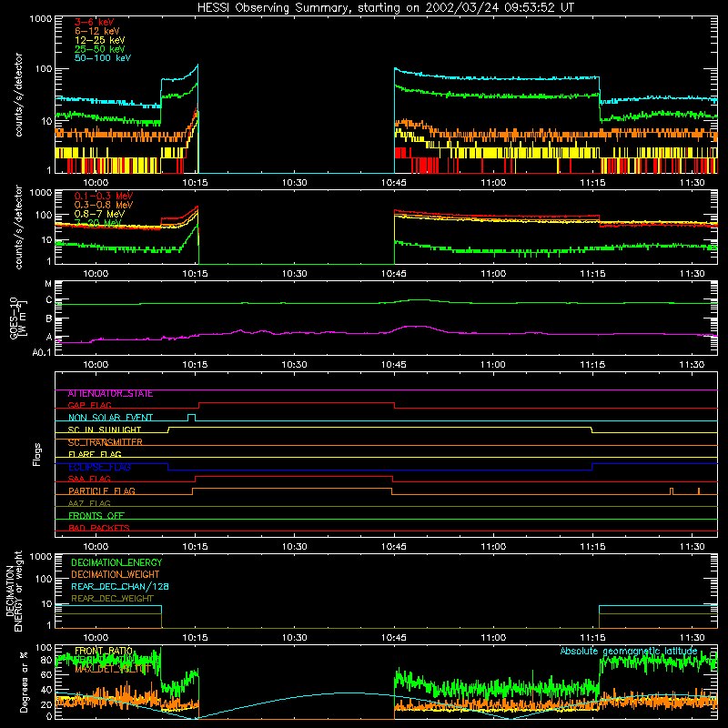Viewport: 728px width, 728px height.
Task: Click the short NON_SOLAR_EVENT pulse near 10:15
Action: 191,417
